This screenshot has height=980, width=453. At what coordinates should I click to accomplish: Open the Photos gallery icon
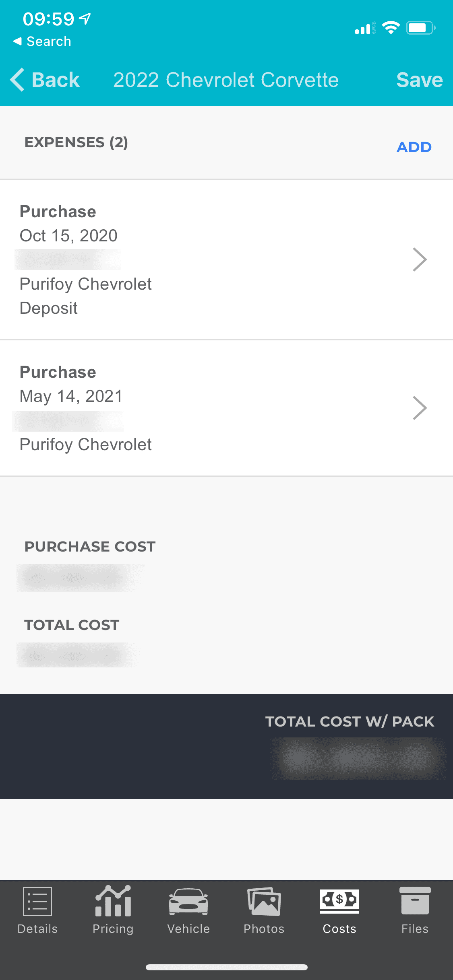click(x=264, y=901)
